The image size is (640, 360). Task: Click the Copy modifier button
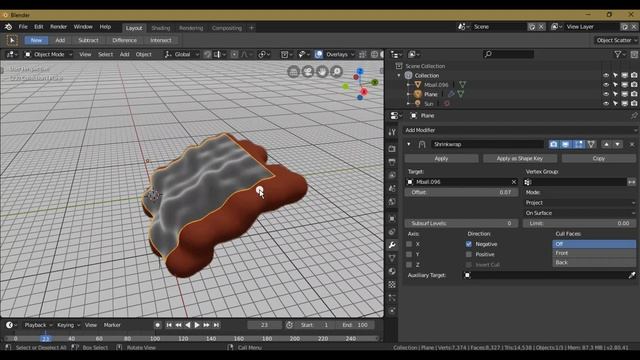coord(599,158)
